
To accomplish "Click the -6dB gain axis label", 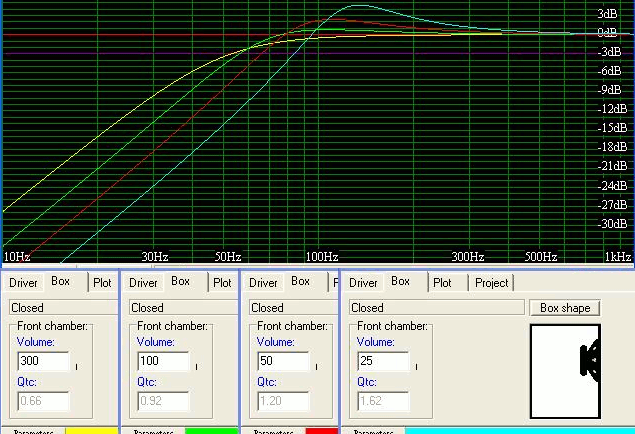I will pyautogui.click(x=609, y=71).
